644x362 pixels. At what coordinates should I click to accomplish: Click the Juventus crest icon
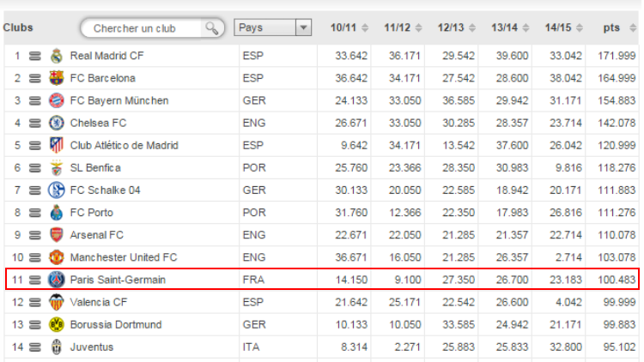57,347
